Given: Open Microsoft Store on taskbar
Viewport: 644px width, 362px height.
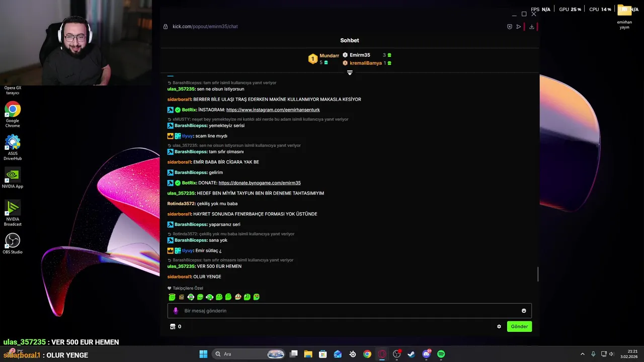Looking at the screenshot, I should pos(323,354).
